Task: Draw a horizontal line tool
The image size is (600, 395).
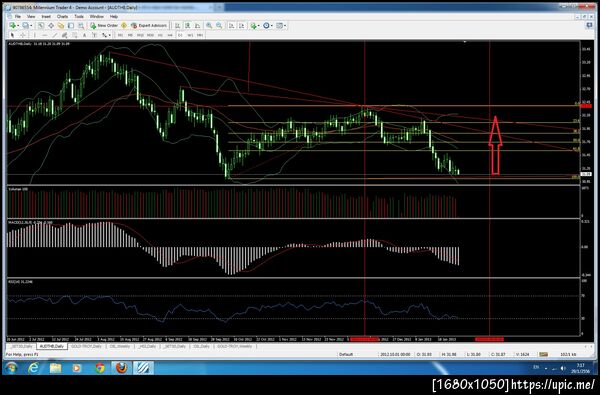Action: (x=44, y=35)
